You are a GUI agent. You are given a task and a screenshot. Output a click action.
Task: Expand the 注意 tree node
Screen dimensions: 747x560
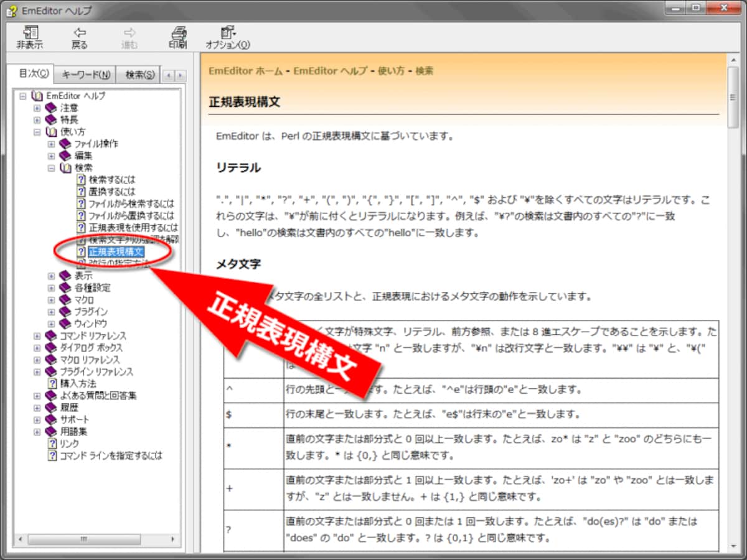[x=37, y=108]
